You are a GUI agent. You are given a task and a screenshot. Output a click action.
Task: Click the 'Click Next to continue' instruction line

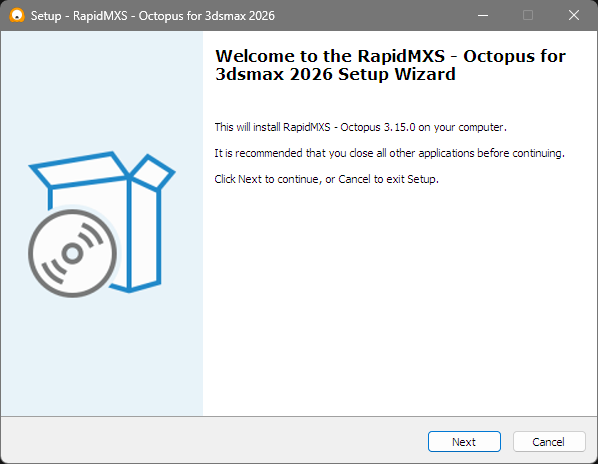326,179
